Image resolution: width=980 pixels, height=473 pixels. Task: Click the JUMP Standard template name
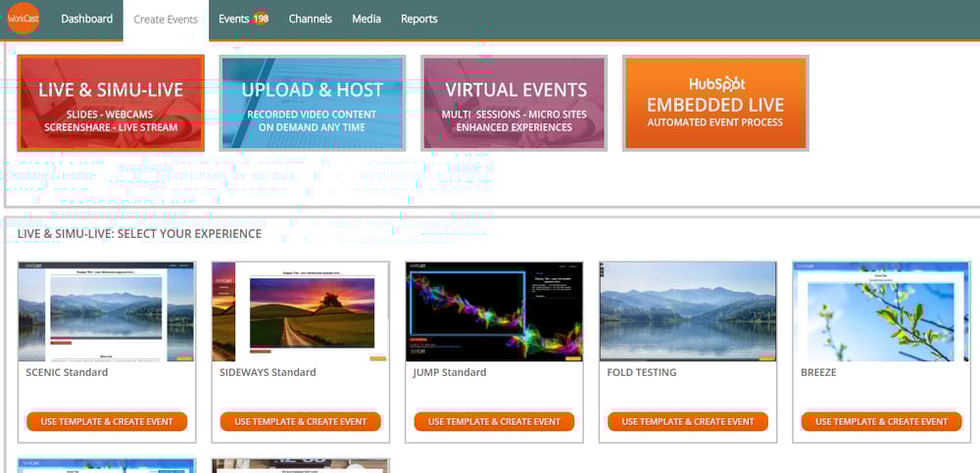click(x=450, y=372)
